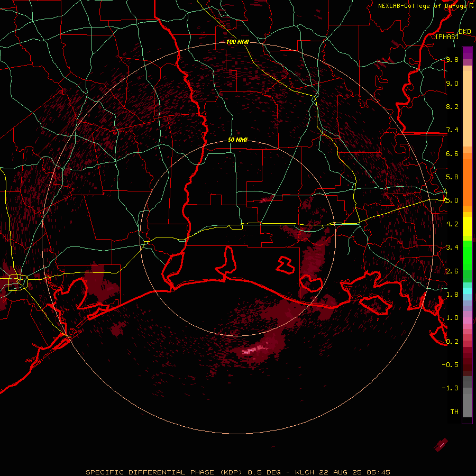Click the 5.0 value on the color scale
Image resolution: width=476 pixels, height=476 pixels.
(452, 200)
